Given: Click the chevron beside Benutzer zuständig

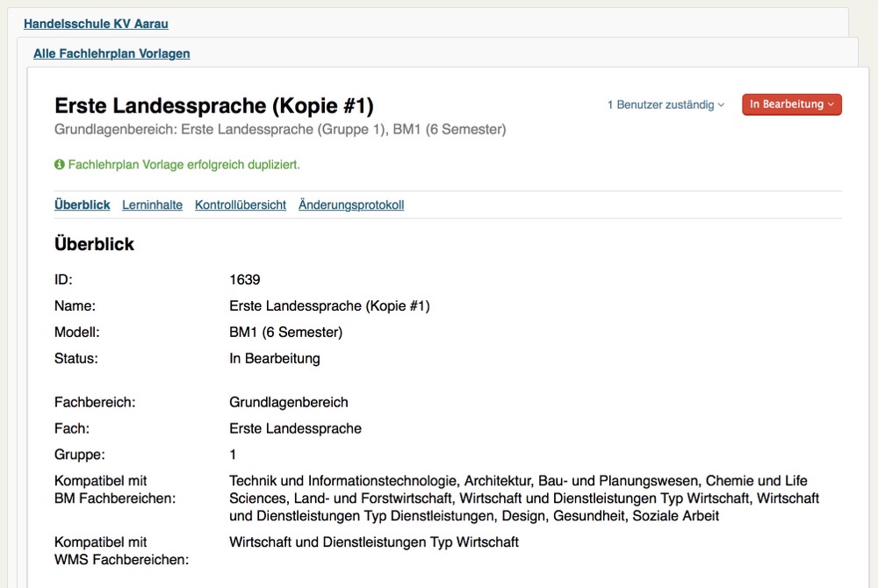Looking at the screenshot, I should point(721,105).
